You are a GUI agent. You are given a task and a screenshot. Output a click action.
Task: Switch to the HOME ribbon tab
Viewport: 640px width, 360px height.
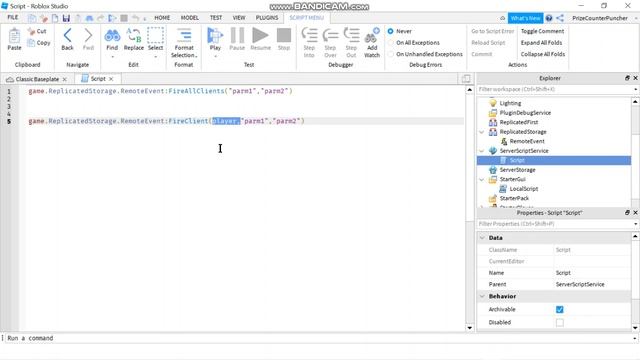tap(162, 18)
